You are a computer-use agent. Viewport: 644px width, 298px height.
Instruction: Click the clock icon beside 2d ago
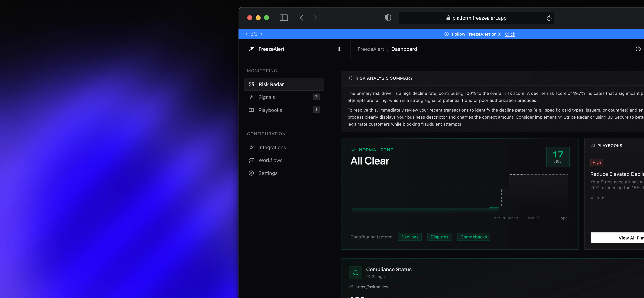click(x=368, y=277)
